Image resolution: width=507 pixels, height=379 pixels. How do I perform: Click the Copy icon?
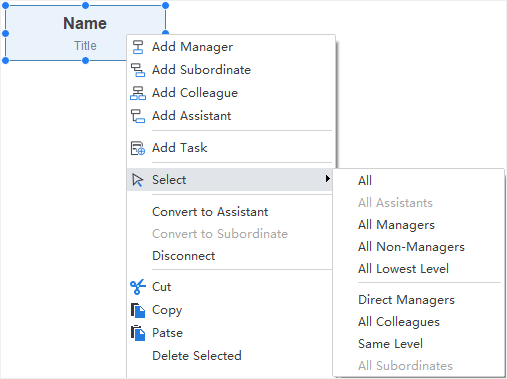138,310
